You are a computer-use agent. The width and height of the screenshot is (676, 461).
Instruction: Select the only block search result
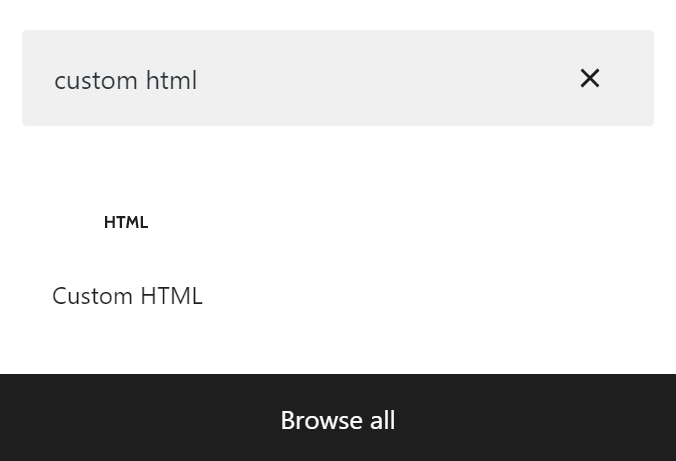[x=127, y=259]
